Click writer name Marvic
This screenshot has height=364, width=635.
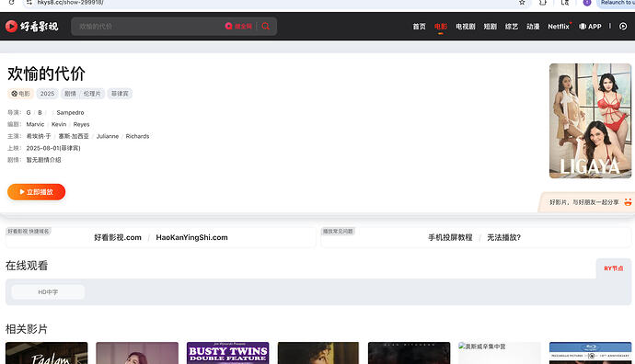click(x=35, y=124)
